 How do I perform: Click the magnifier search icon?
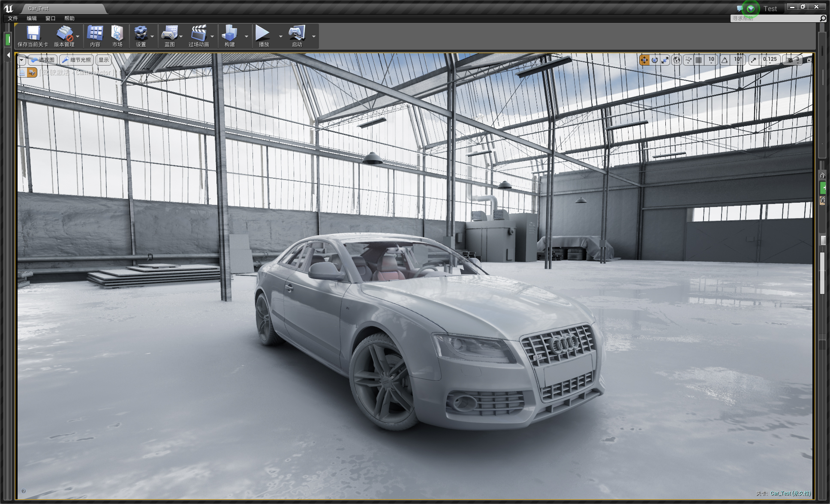point(823,18)
